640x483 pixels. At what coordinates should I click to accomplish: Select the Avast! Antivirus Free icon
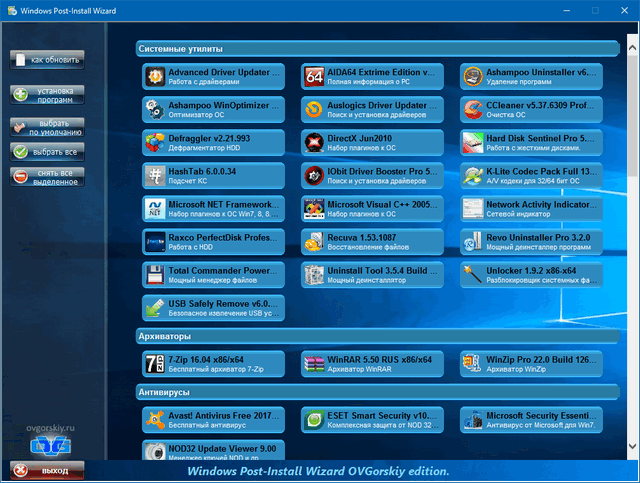[x=155, y=418]
